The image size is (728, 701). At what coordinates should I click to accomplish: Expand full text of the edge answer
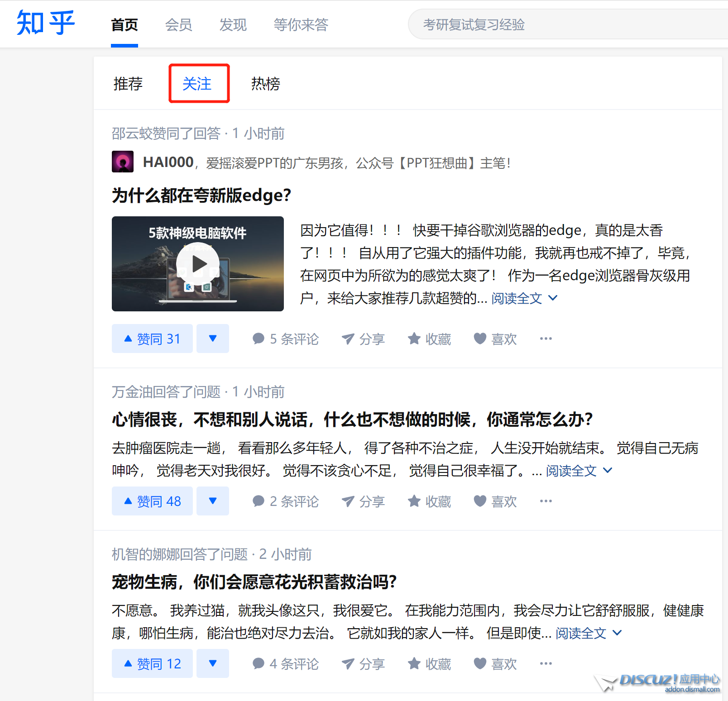524,299
